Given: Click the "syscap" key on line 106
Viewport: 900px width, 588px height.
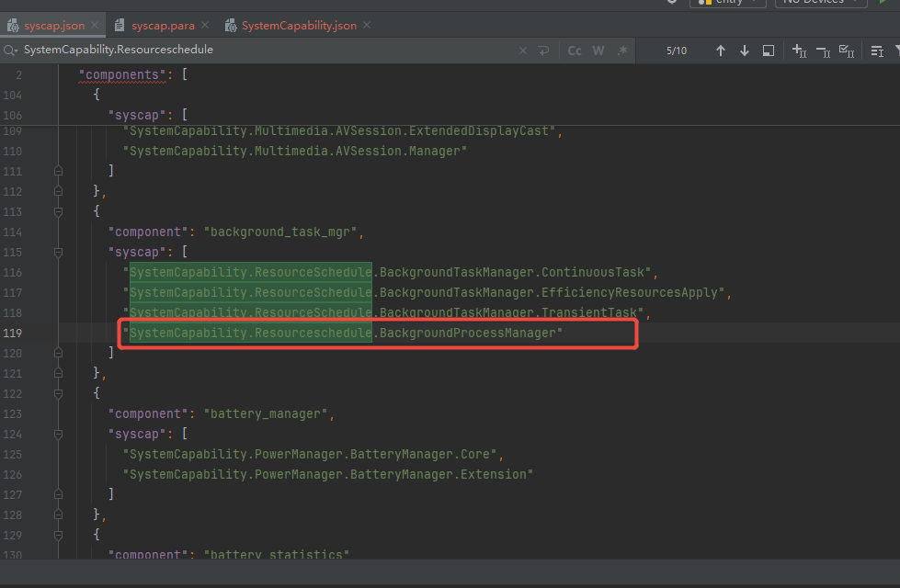Looking at the screenshot, I should pos(137,115).
